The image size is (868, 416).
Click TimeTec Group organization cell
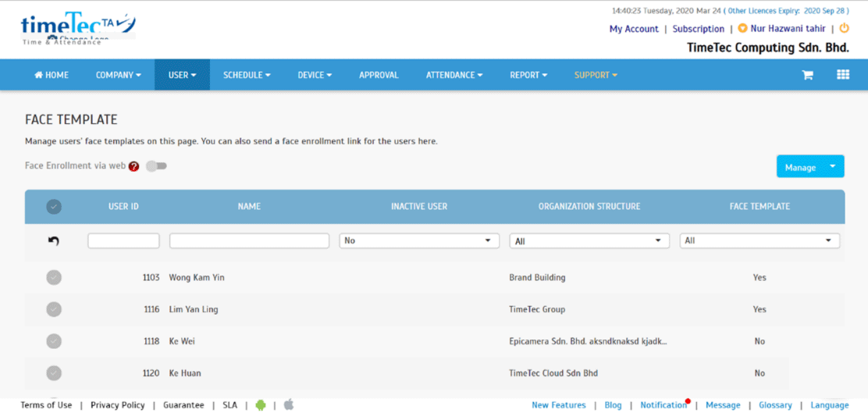(x=537, y=309)
